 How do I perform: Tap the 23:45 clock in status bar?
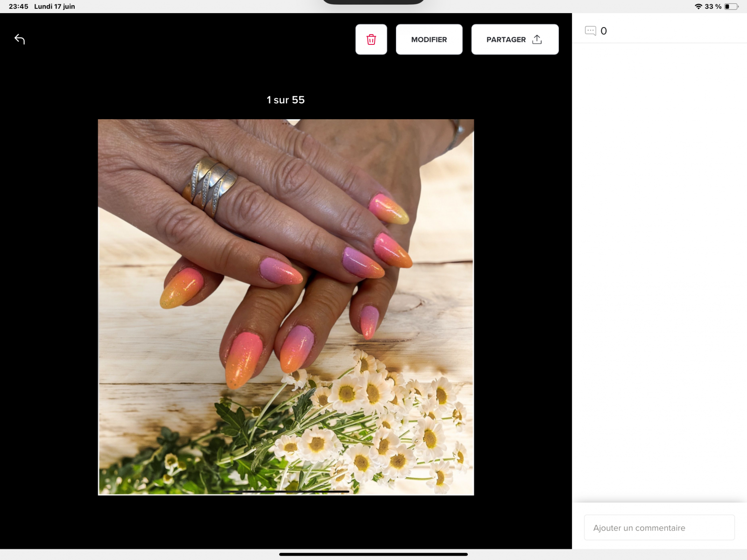[19, 7]
